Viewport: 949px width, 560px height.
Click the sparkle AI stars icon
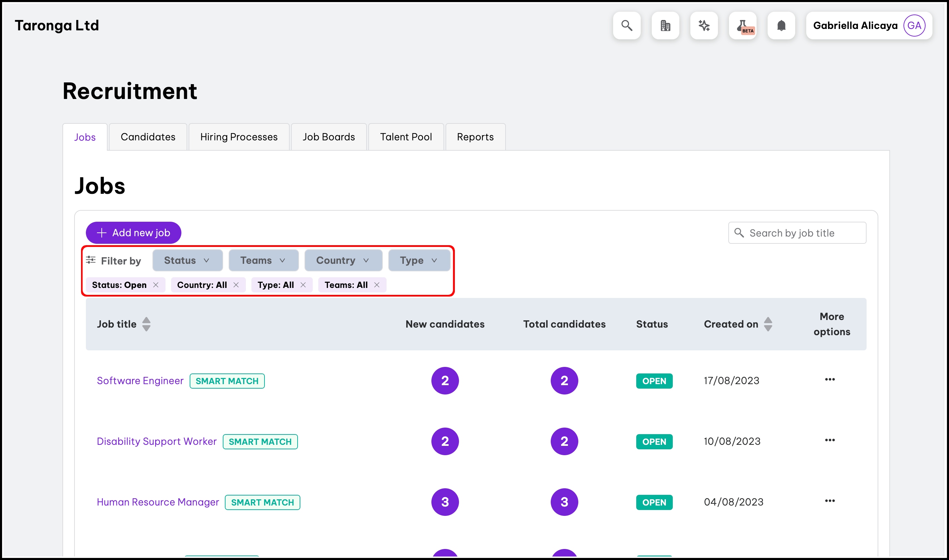tap(704, 25)
